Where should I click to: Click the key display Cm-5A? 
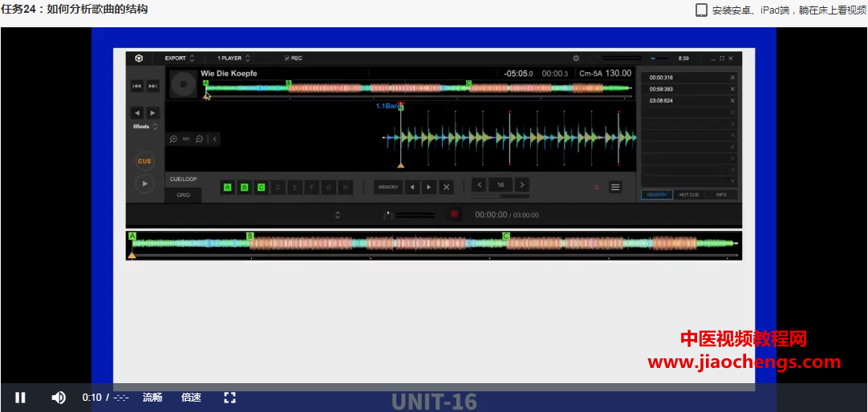tap(590, 73)
